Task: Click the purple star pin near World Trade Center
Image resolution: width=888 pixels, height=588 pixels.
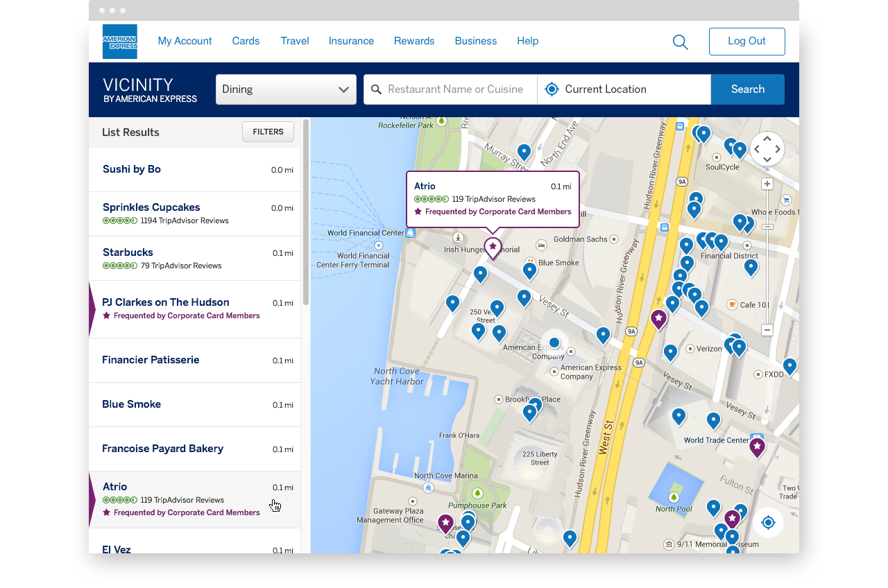Action: click(757, 447)
